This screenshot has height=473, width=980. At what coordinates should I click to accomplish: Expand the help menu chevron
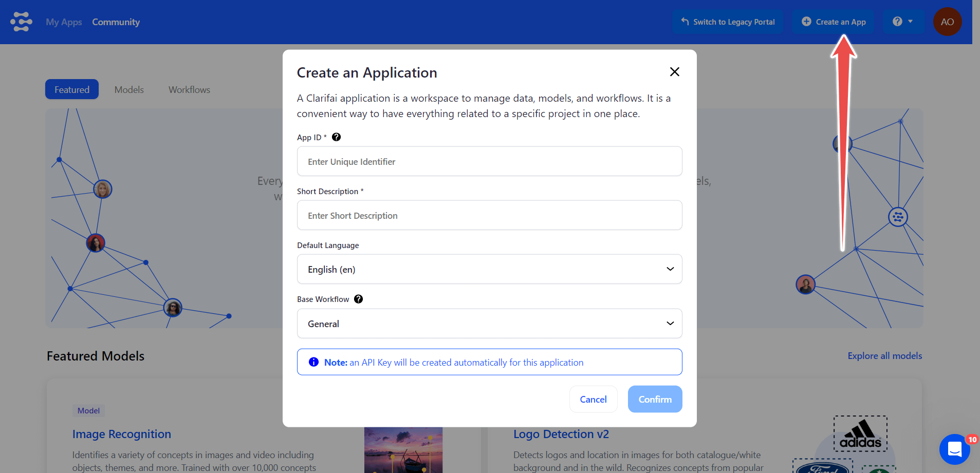pyautogui.click(x=910, y=22)
